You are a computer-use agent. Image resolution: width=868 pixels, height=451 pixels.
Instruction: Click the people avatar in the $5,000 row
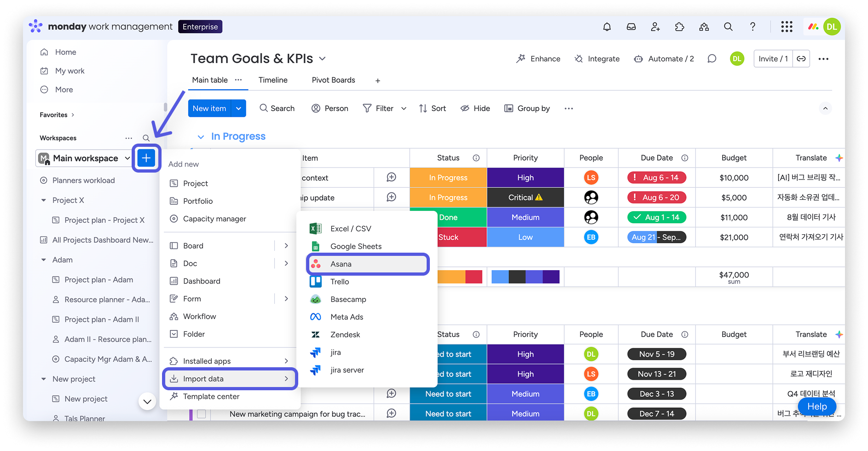[x=591, y=197]
